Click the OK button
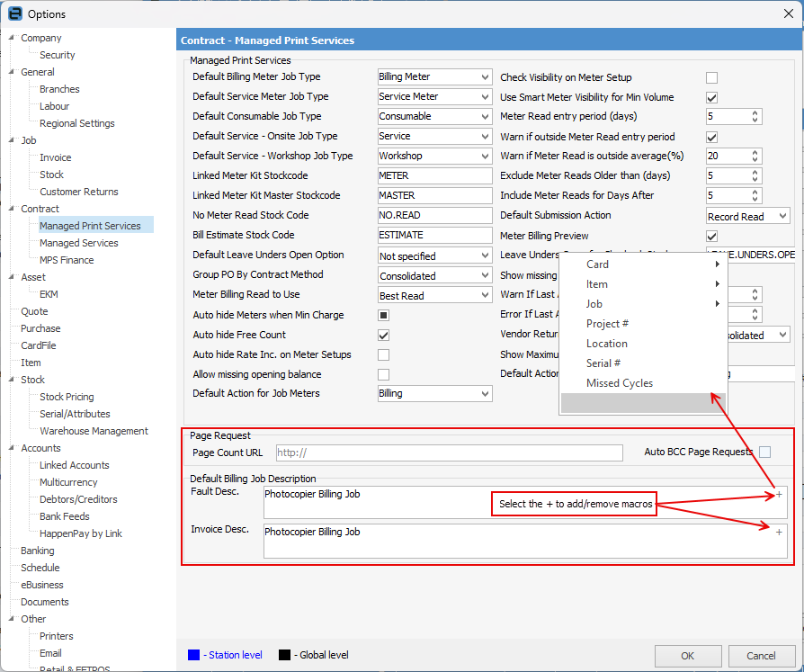Screen dimensions: 804x672 688,656
